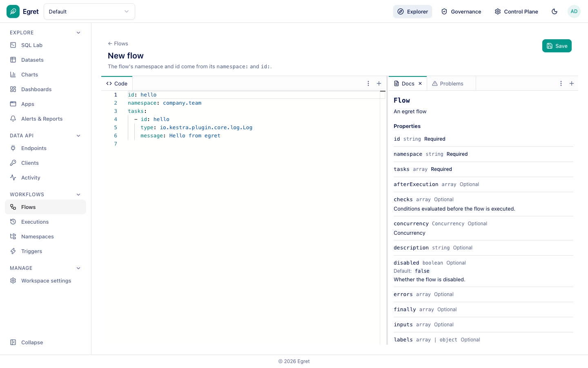
Task: Open Charts in the sidebar
Action: 45,75
